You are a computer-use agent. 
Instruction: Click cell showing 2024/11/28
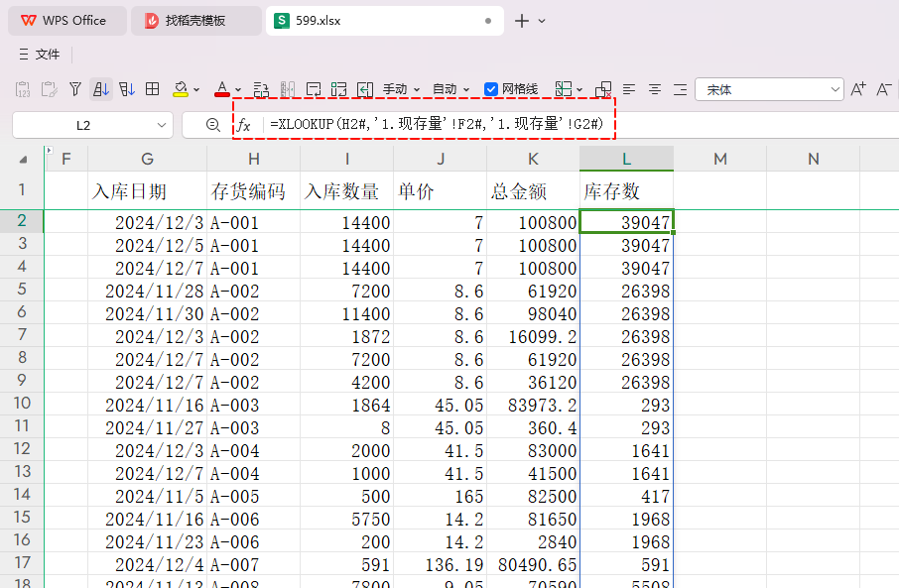tap(147, 291)
